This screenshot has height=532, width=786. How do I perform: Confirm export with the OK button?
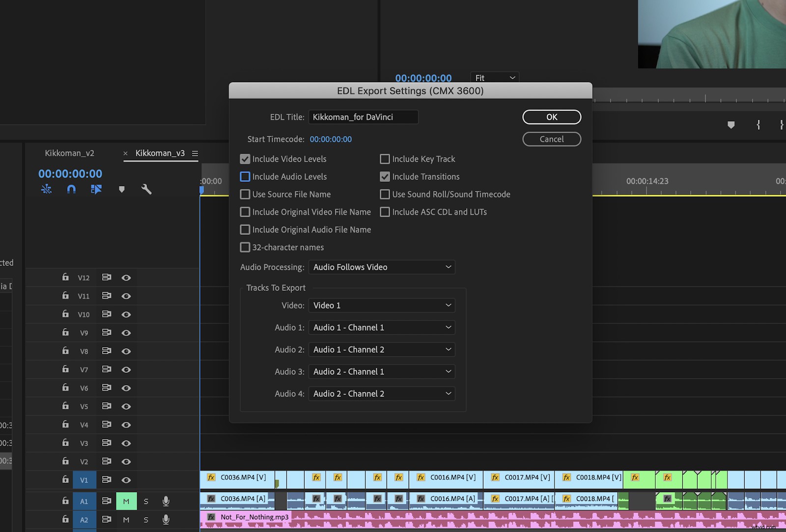[551, 117]
